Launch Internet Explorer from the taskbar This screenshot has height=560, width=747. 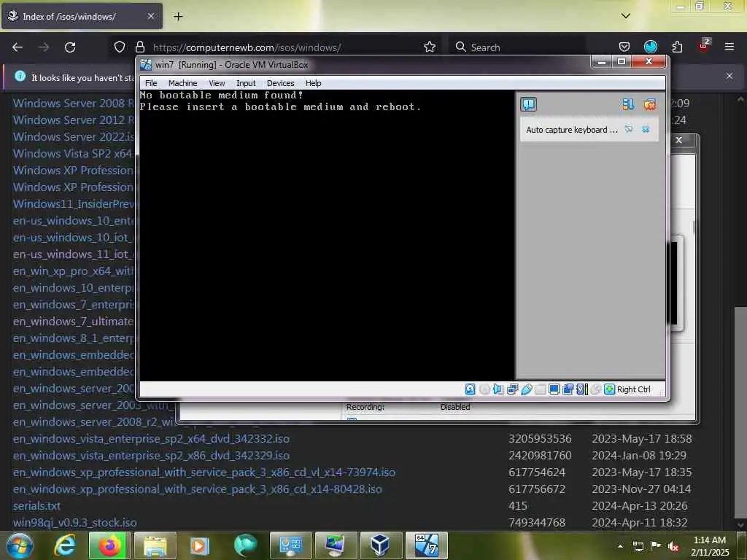click(x=64, y=545)
